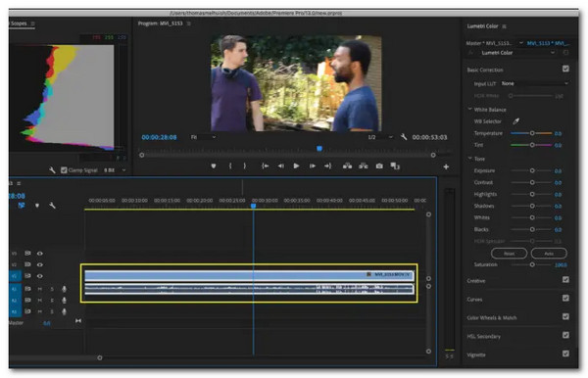Open Lumetri Scopes settings wrench
This screenshot has width=588, height=378.
point(52,170)
